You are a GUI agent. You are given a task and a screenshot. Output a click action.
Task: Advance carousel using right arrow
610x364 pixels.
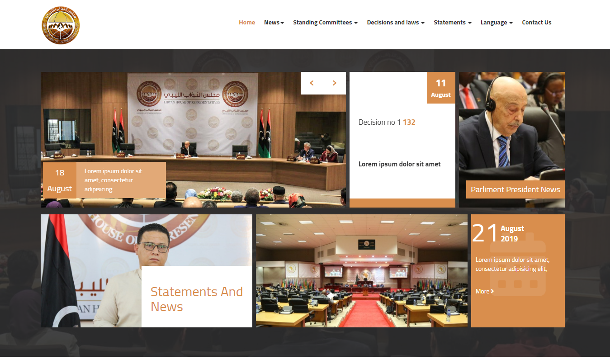335,83
